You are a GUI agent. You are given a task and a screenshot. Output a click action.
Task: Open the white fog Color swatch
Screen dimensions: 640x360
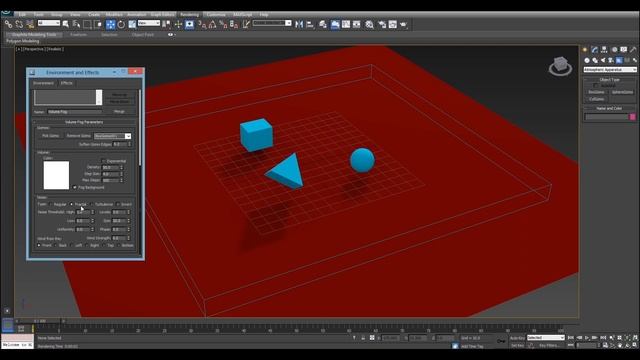pos(56,175)
